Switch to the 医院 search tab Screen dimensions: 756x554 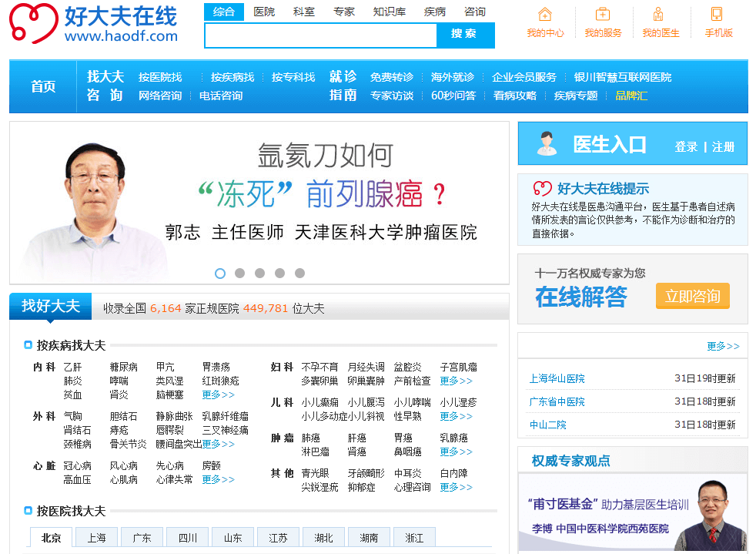point(265,12)
